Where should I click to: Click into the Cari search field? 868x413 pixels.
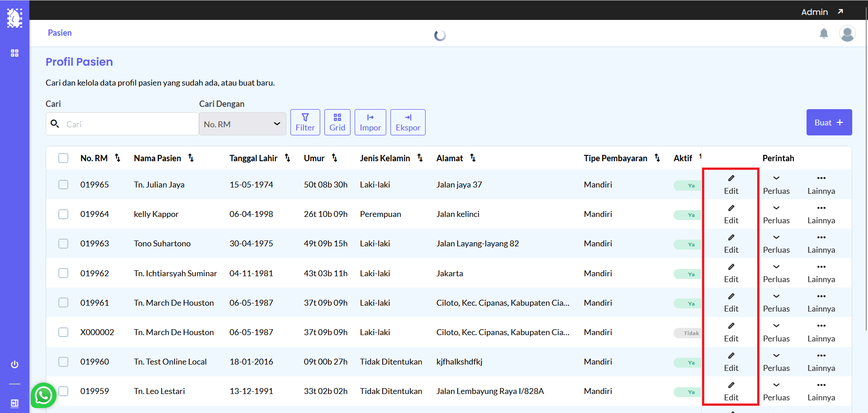click(129, 124)
